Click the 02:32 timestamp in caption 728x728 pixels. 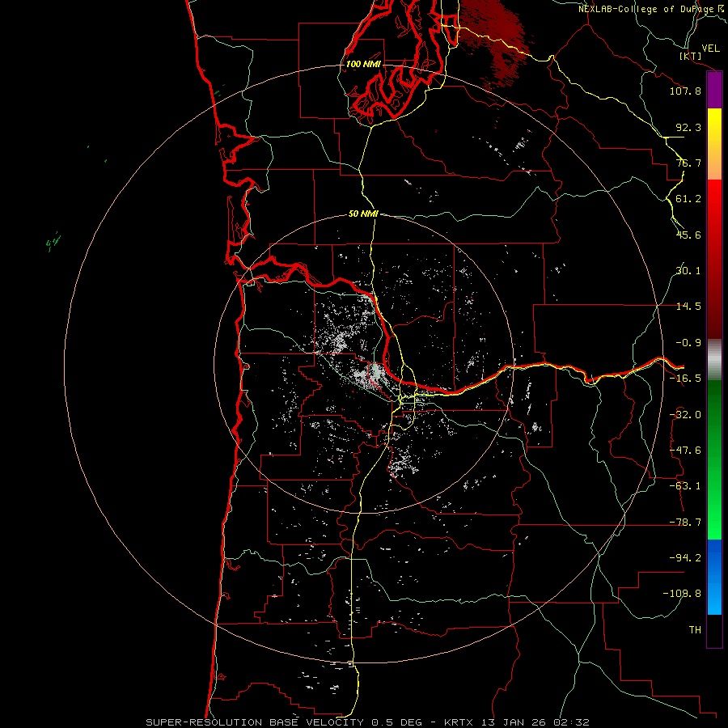572,722
